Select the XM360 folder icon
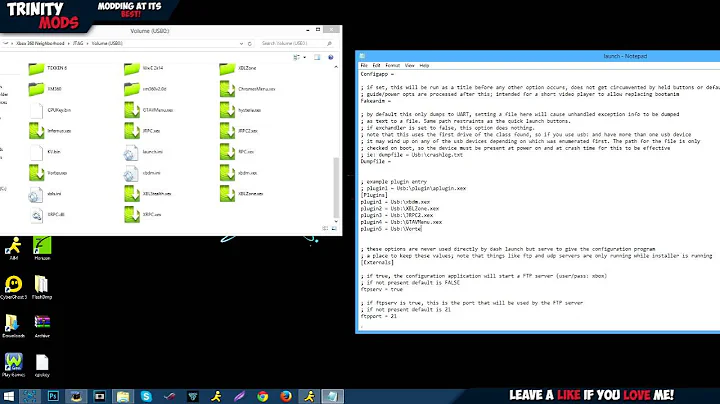The width and height of the screenshot is (720, 404). [36, 89]
